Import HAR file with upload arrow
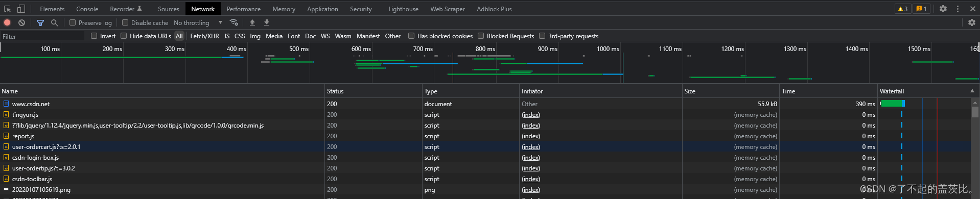 (252, 22)
